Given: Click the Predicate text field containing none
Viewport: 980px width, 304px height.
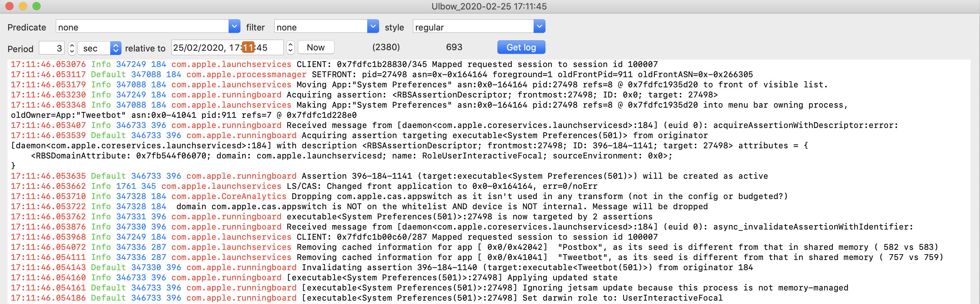Looking at the screenshot, I should (x=142, y=27).
